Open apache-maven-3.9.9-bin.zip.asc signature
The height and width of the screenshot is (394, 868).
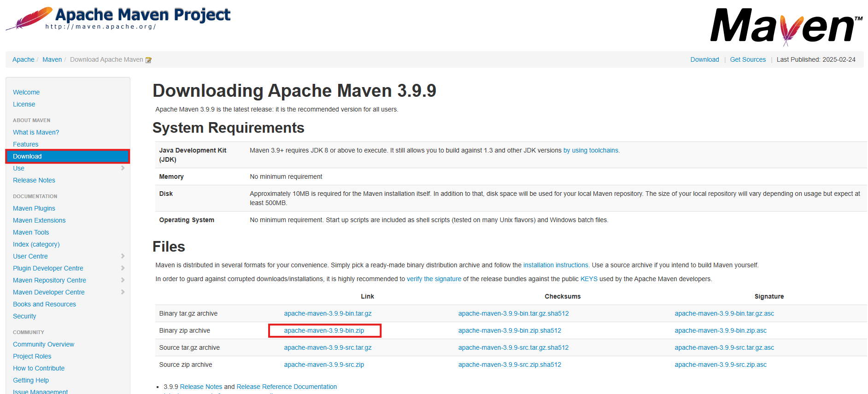721,330
